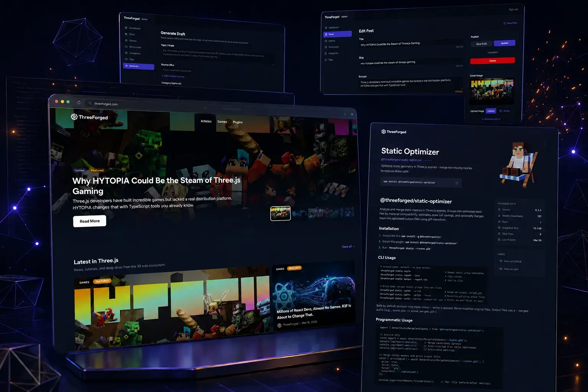The image size is (588, 392).
Task: Select the highlighted hero carousel thumbnail
Action: pyautogui.click(x=281, y=213)
